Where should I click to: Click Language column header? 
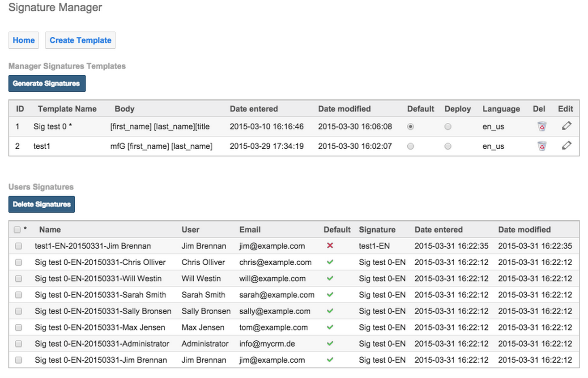[x=501, y=109]
